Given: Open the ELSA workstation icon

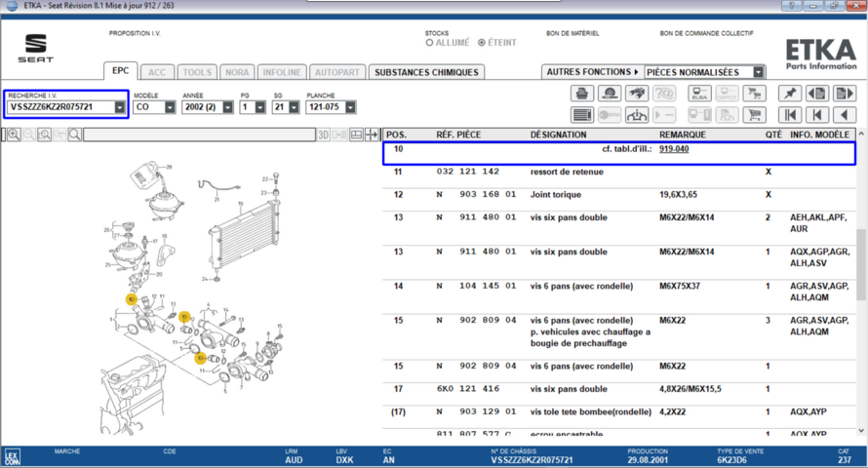Looking at the screenshot, I should pyautogui.click(x=699, y=94).
